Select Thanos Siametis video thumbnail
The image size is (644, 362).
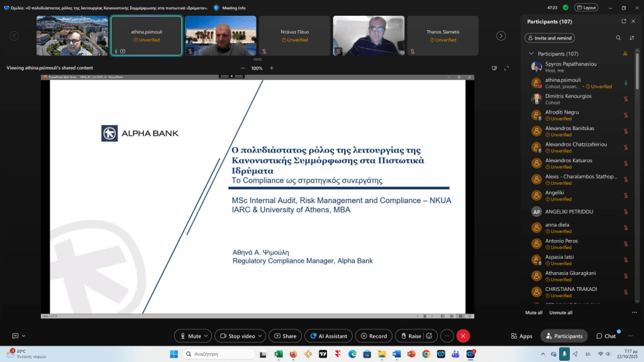coord(443,36)
